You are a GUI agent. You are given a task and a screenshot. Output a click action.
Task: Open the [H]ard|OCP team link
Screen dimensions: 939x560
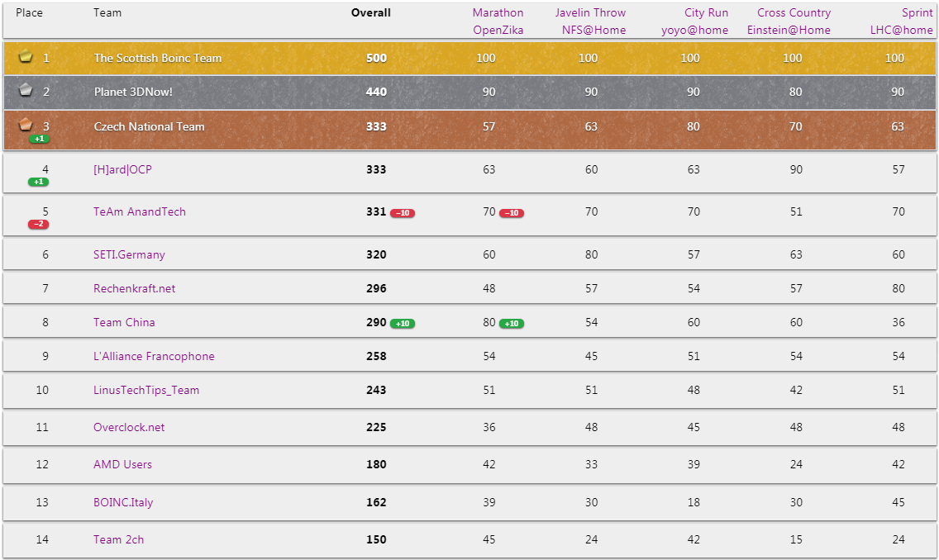click(122, 169)
